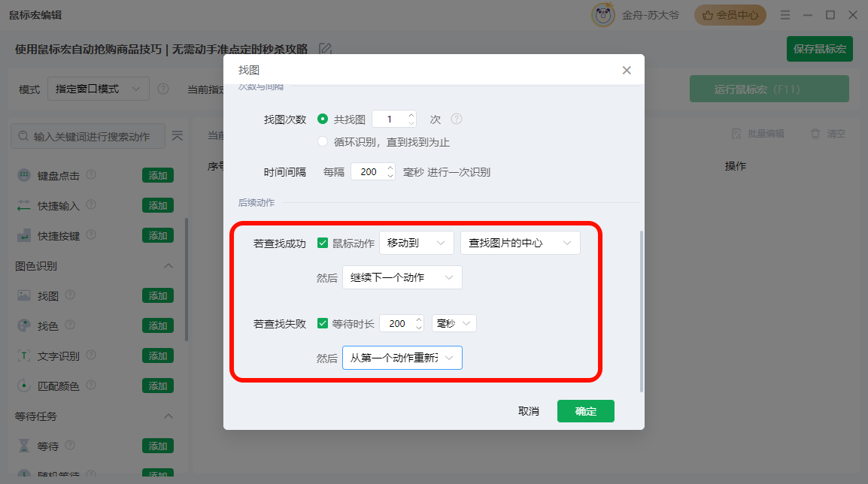Image resolution: width=868 pixels, height=484 pixels.
Task: Add 找图 action from sidebar
Action: (x=158, y=296)
